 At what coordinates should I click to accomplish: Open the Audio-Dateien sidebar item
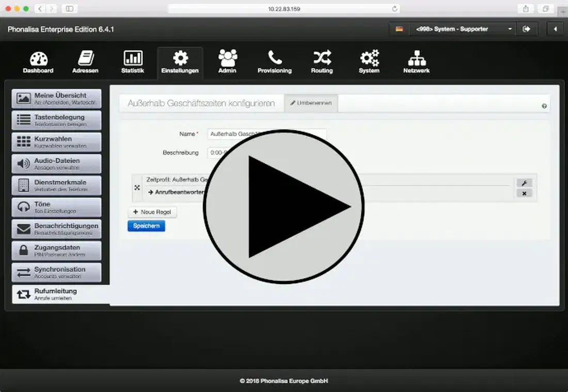[x=56, y=164]
